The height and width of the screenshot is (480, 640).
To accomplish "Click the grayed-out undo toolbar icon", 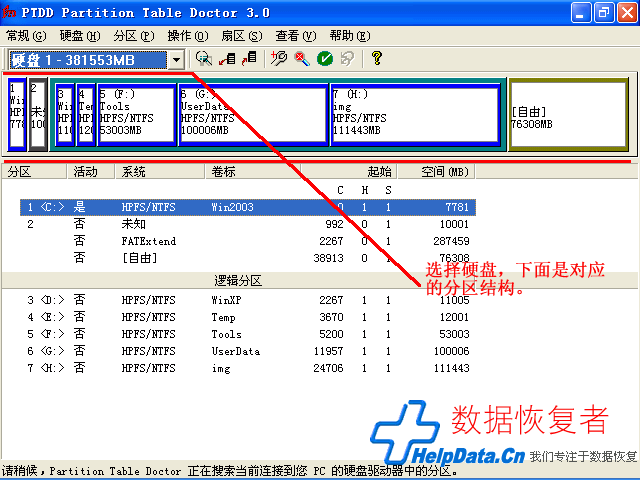I will pyautogui.click(x=347, y=59).
